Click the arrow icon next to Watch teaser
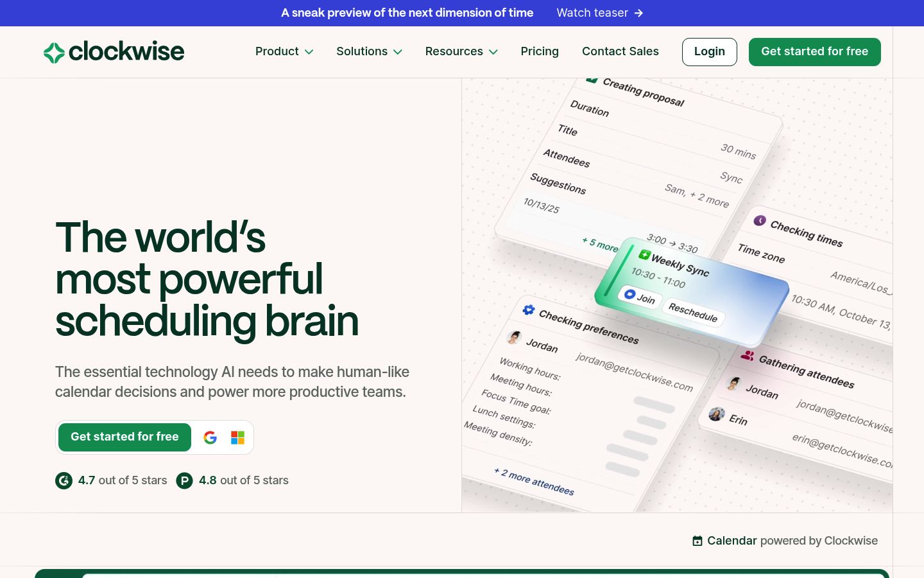Viewport: 924px width, 578px height. 638,13
